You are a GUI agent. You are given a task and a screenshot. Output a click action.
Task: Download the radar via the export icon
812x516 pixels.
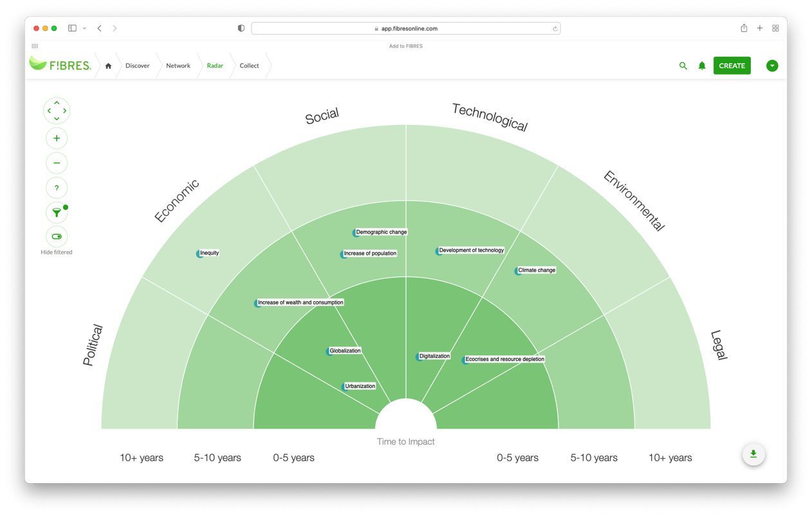[753, 454]
